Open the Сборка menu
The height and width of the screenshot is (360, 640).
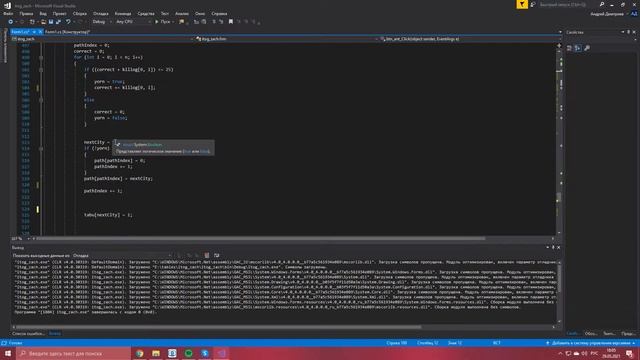80,13
